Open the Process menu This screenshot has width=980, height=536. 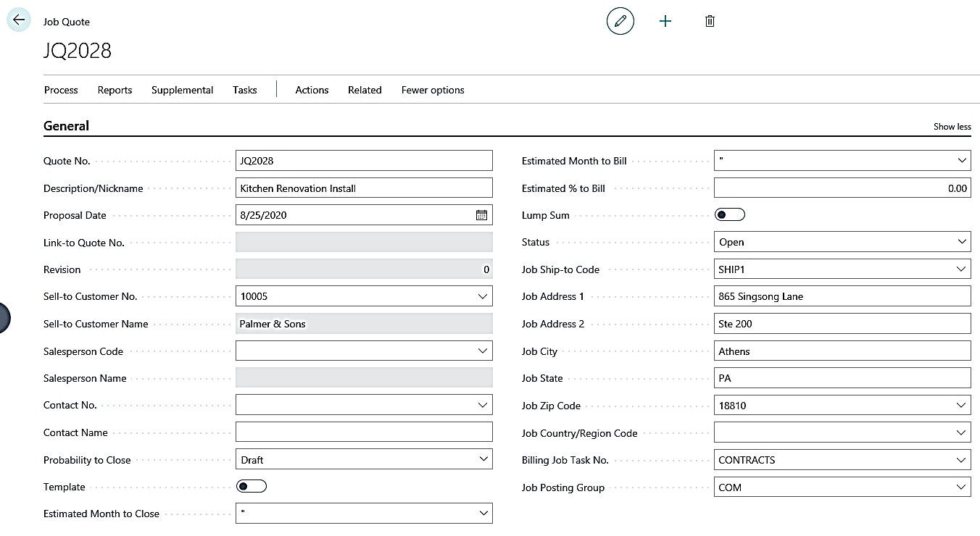tap(61, 90)
